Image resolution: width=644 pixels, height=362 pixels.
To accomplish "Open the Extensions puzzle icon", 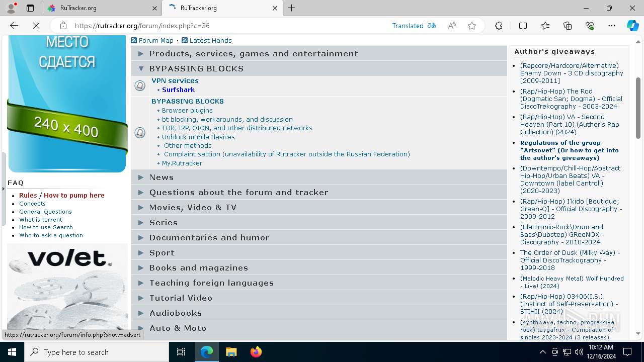I will point(499,26).
